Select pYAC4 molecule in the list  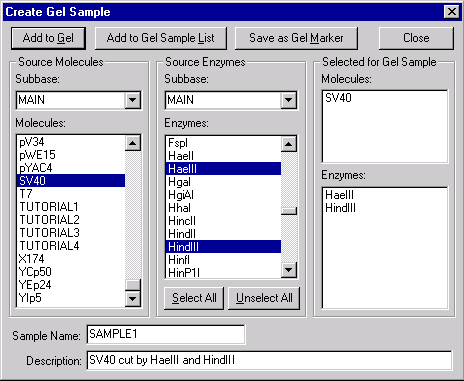coord(71,168)
